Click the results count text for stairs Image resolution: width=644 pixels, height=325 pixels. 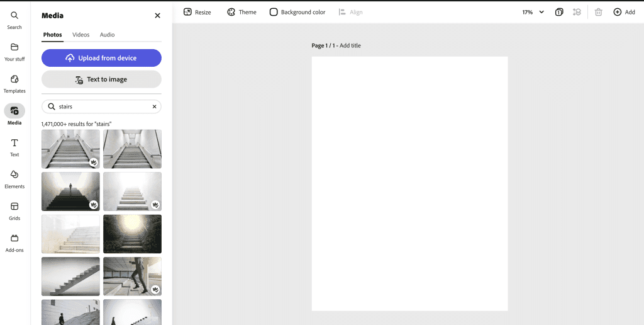pos(76,124)
